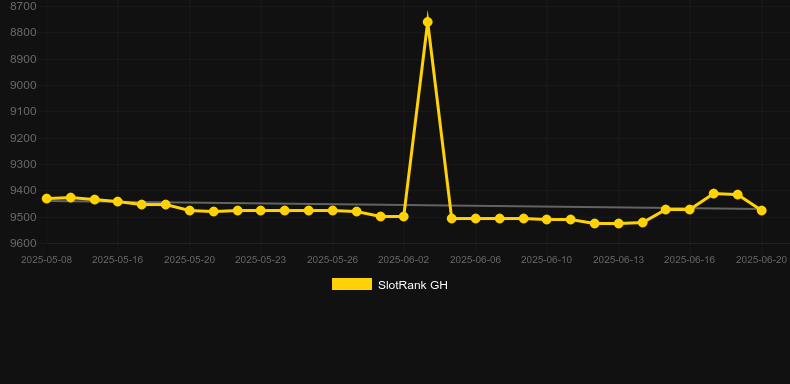Select the data point above 2025-06-06
The width and height of the screenshot is (790, 384).
tap(476, 218)
